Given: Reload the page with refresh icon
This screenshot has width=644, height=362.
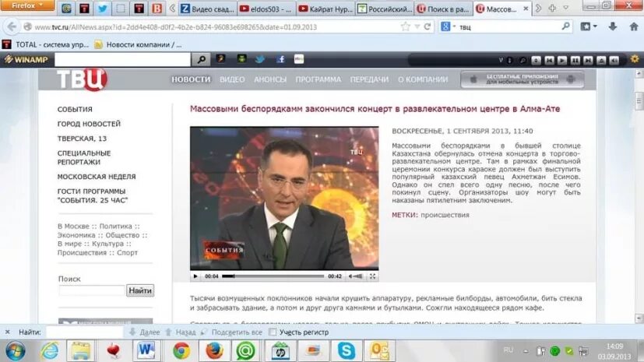Looking at the screenshot, I should tap(428, 26).
